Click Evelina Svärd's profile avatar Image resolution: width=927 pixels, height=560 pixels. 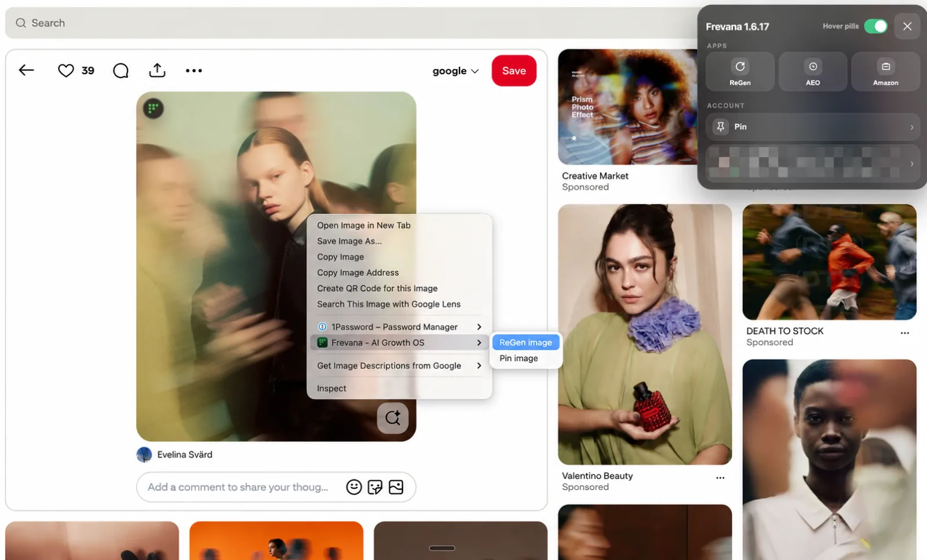point(144,455)
